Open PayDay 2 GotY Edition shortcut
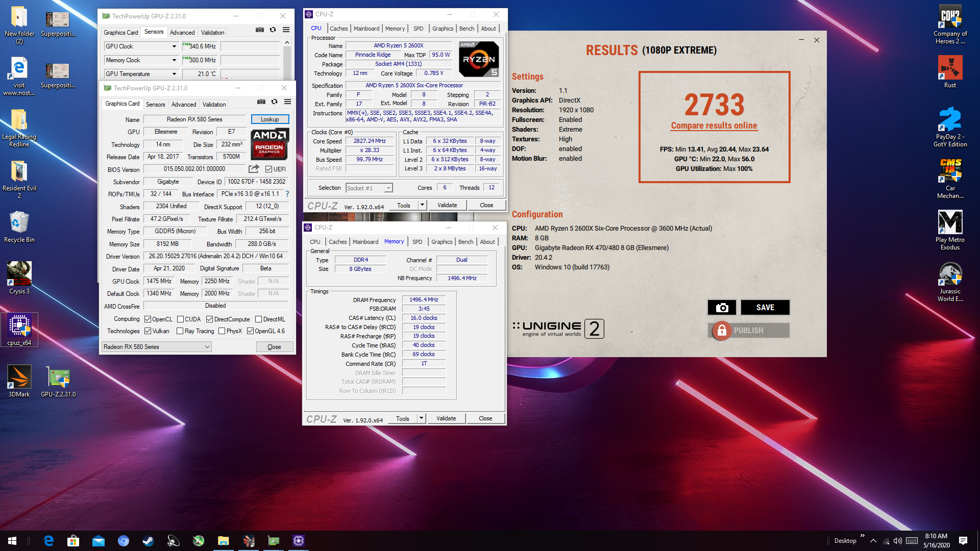The width and height of the screenshot is (980, 551). [x=950, y=127]
